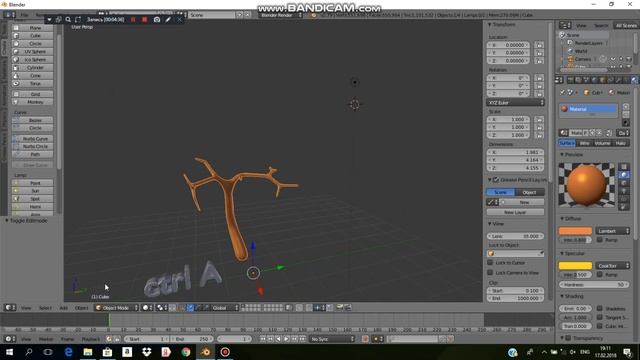640x360 pixels.
Task: Play the animation forward
Action: (x=287, y=339)
